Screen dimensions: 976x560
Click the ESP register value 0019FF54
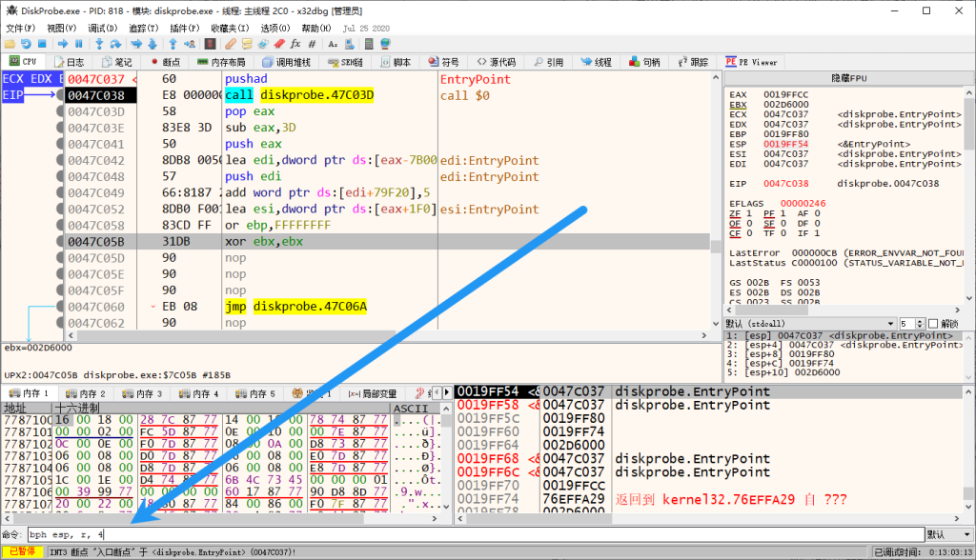pyautogui.click(x=786, y=145)
